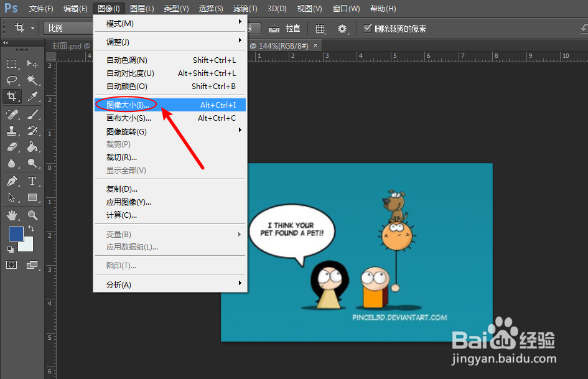This screenshot has height=379, width=588.
Task: Select the Horizontal Type tool
Action: coord(32,181)
